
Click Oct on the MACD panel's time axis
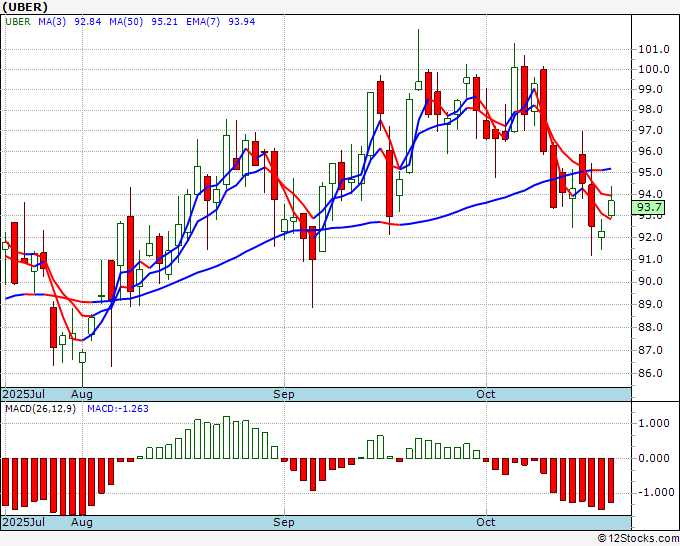click(486, 522)
